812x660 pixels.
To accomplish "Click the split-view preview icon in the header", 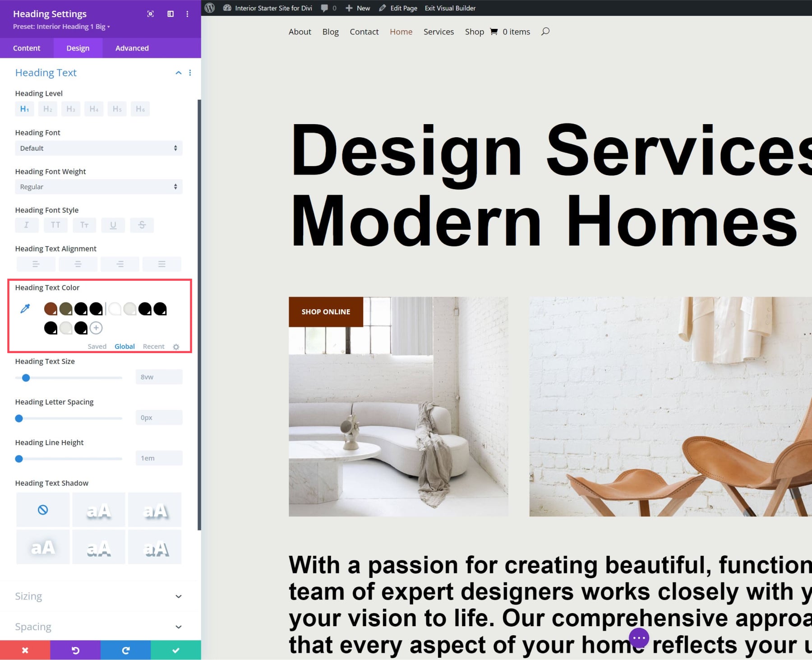I will pos(171,14).
